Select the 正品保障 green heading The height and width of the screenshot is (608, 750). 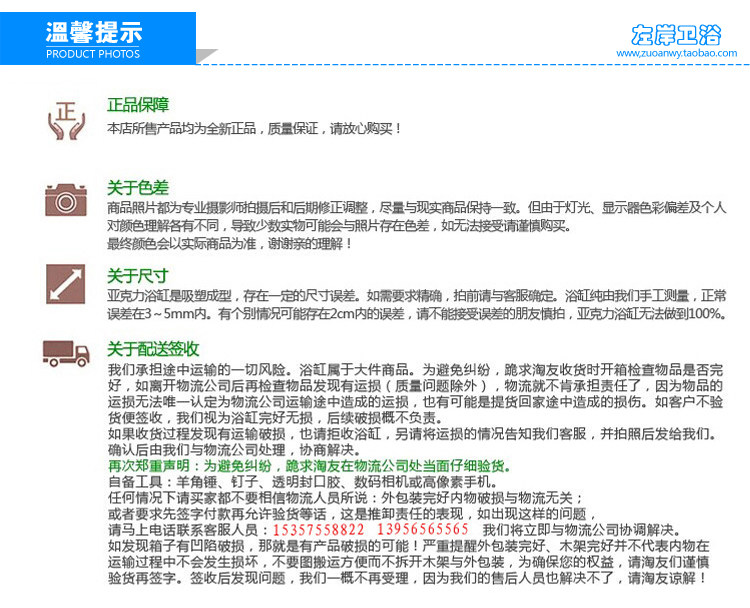(138, 105)
